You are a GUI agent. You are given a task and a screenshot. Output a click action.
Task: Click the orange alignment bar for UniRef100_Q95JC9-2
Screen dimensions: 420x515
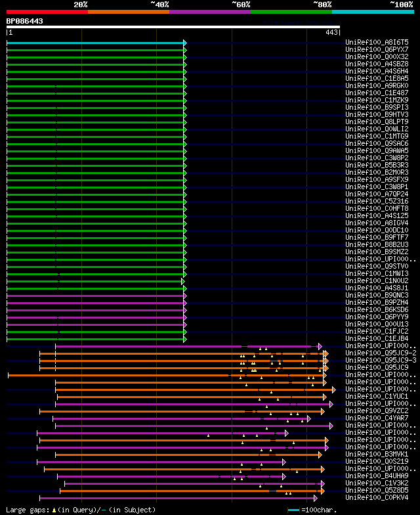pos(182,353)
